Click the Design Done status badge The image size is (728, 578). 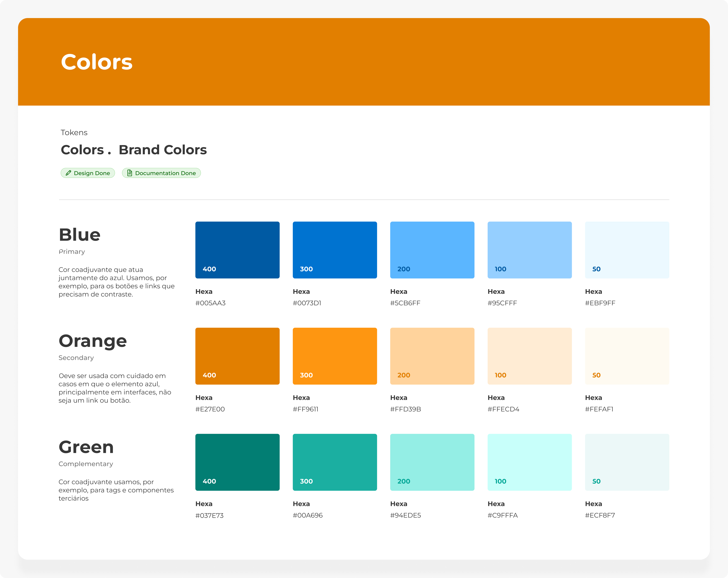click(88, 173)
